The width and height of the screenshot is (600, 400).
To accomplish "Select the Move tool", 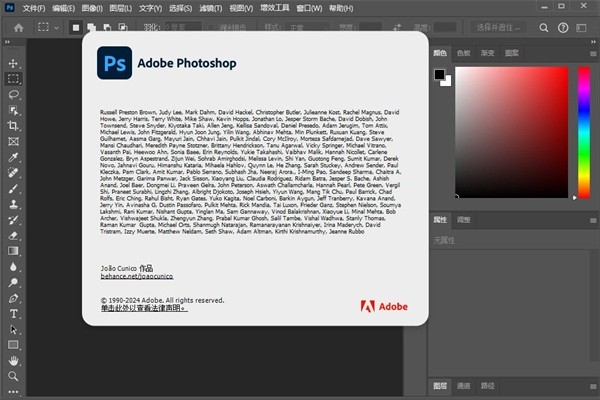I will pyautogui.click(x=13, y=63).
